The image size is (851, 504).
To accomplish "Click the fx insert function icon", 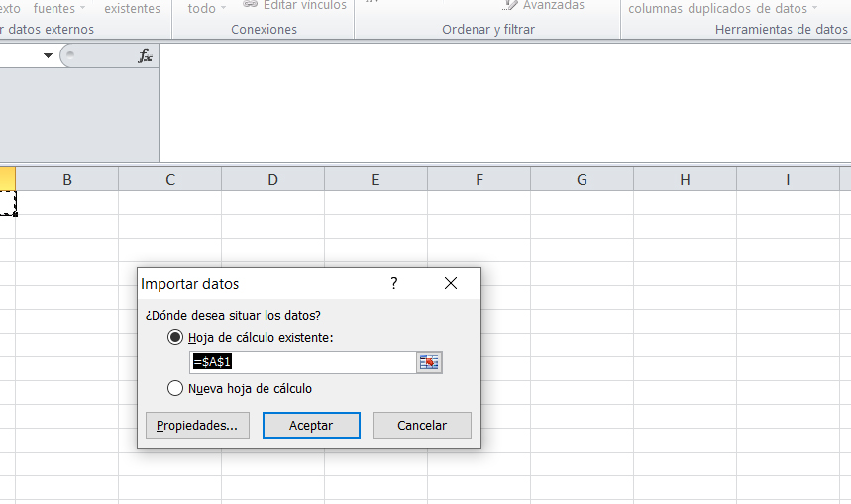I will point(145,56).
